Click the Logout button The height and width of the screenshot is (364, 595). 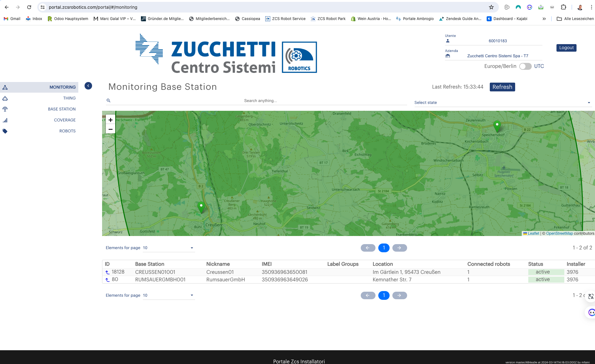(x=566, y=48)
